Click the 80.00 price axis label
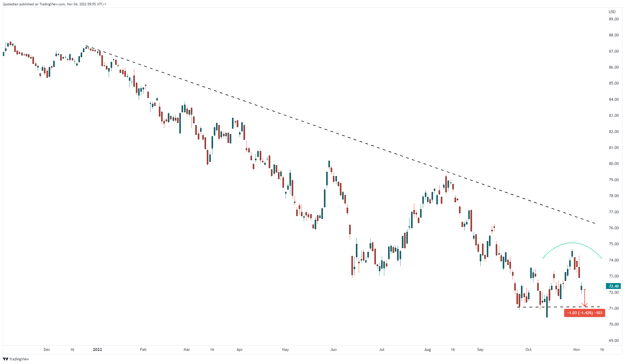 pos(614,164)
